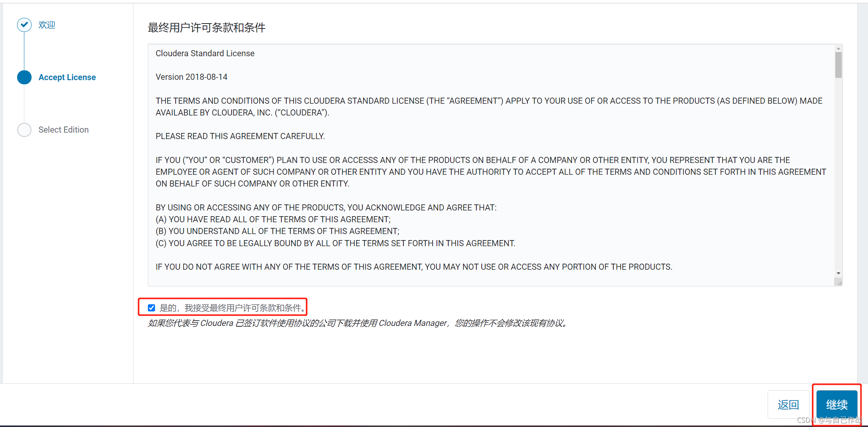Screen dimensions: 868x427
Task: Click the scrollbar track below the thumb
Action: [838, 174]
